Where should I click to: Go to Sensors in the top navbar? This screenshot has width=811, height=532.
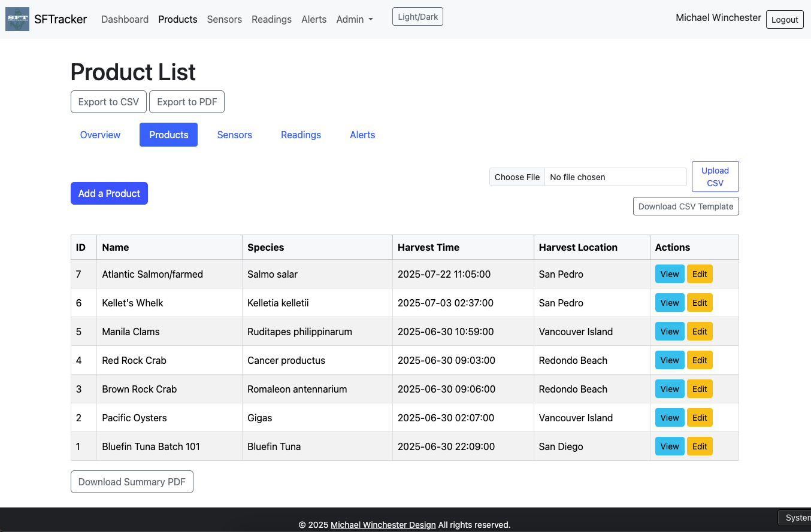[x=225, y=19]
